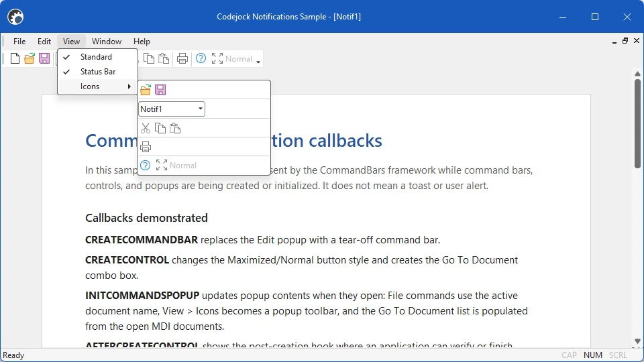Screen dimensions: 644x362
Task: Open the Help menu
Action: [x=142, y=42]
